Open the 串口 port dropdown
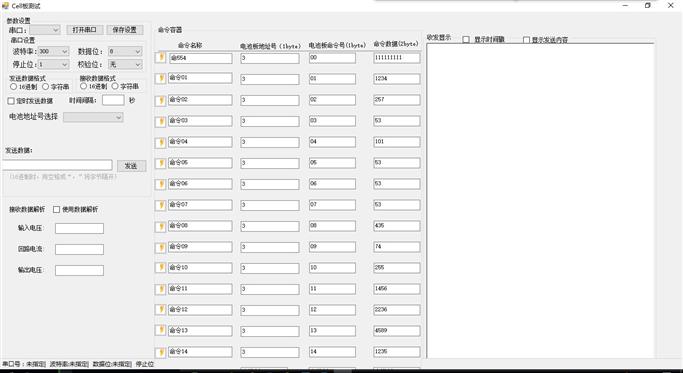This screenshot has height=373, width=683. click(x=45, y=30)
